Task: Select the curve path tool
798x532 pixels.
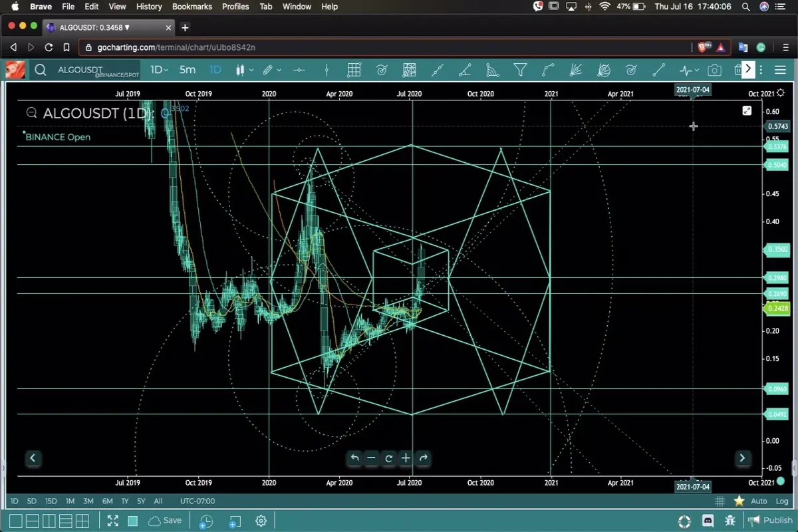Action: (549, 70)
